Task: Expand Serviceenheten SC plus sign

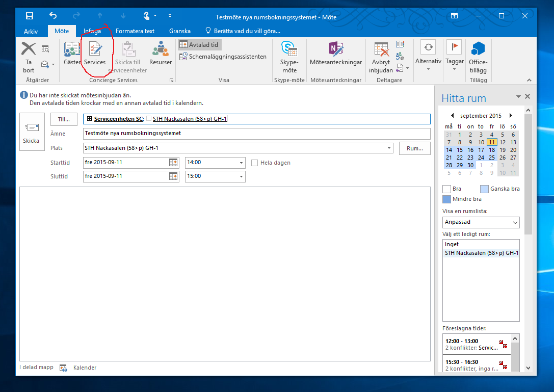Action: 89,119
